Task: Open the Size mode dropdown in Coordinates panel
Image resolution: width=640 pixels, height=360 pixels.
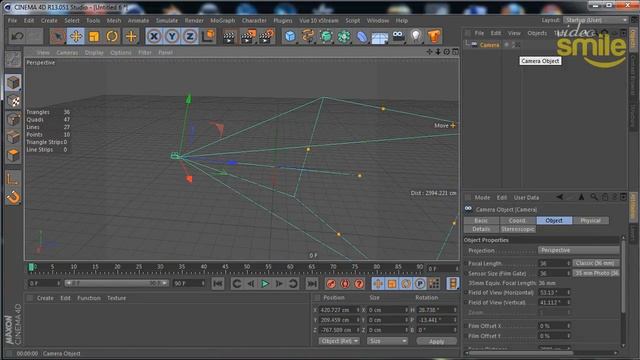Action: (387, 341)
